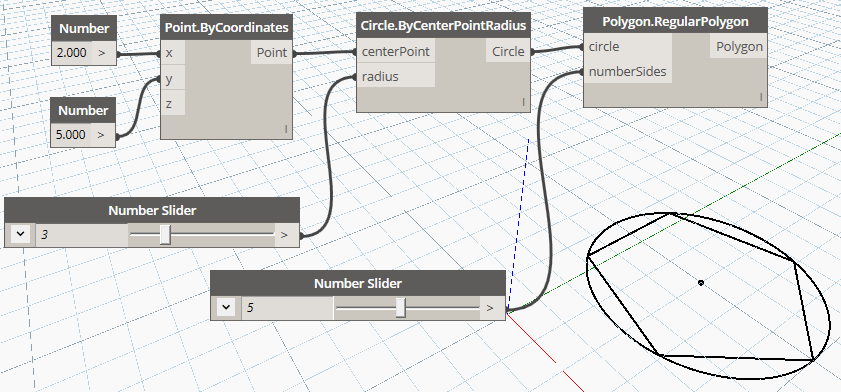Click the output port of the 2.000 Number node

[102, 54]
